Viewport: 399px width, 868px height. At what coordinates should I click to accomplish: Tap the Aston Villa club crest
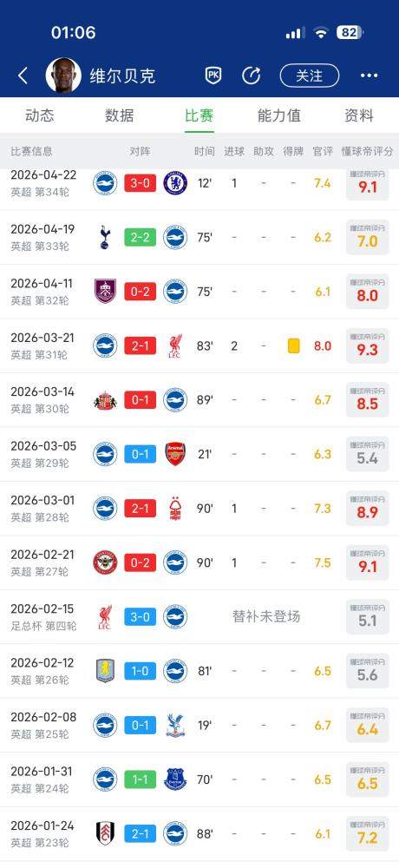pyautogui.click(x=105, y=671)
